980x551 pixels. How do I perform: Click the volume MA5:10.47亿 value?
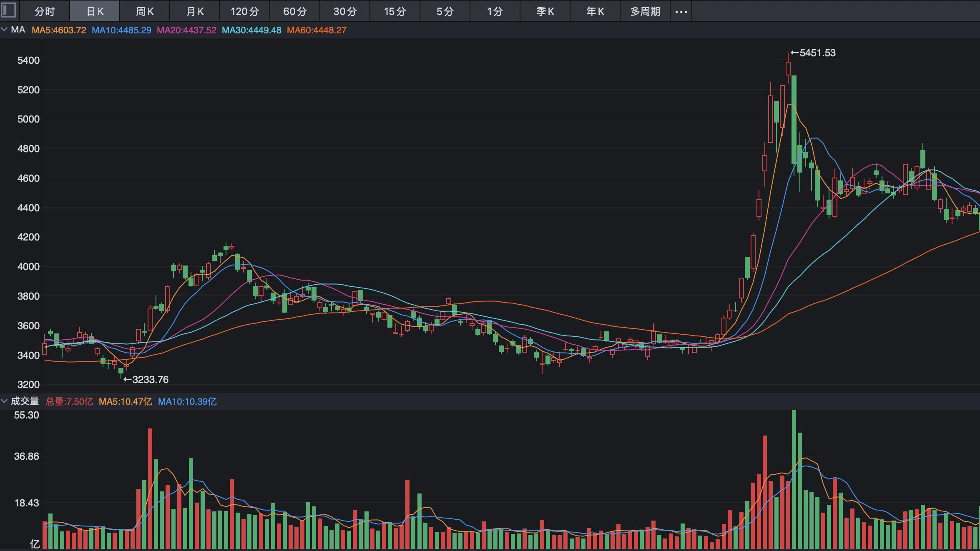coord(125,401)
